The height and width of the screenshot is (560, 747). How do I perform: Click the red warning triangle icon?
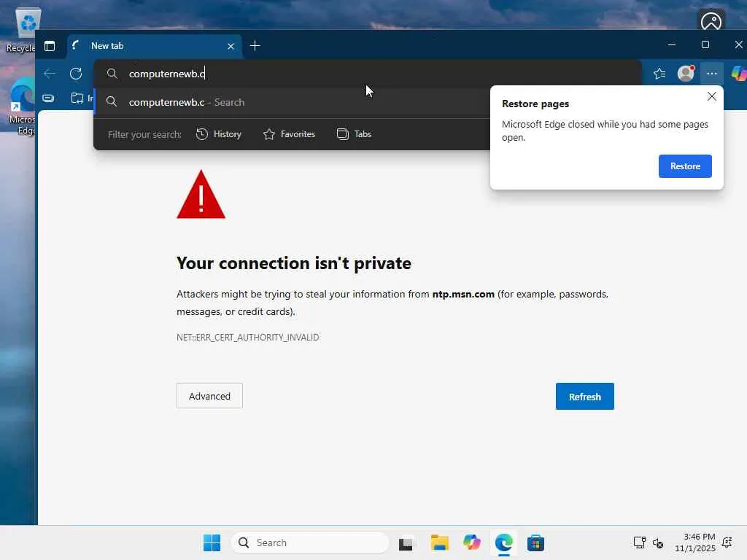point(201,195)
